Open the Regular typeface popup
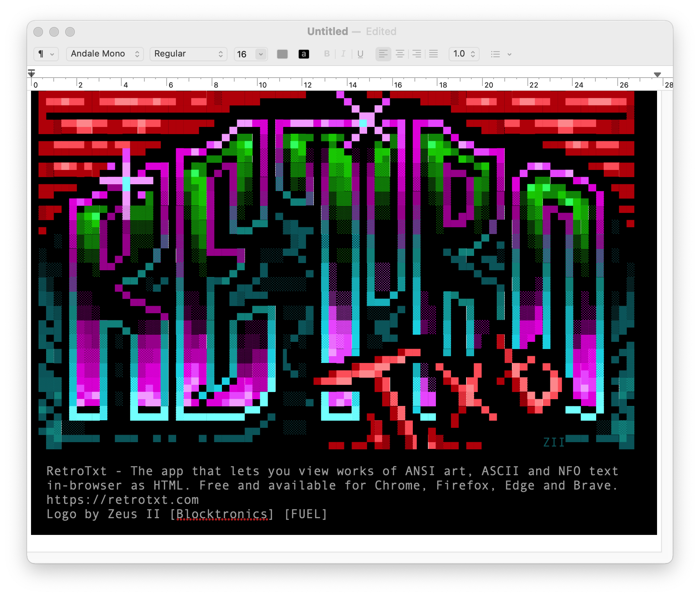The image size is (700, 597). tap(189, 54)
